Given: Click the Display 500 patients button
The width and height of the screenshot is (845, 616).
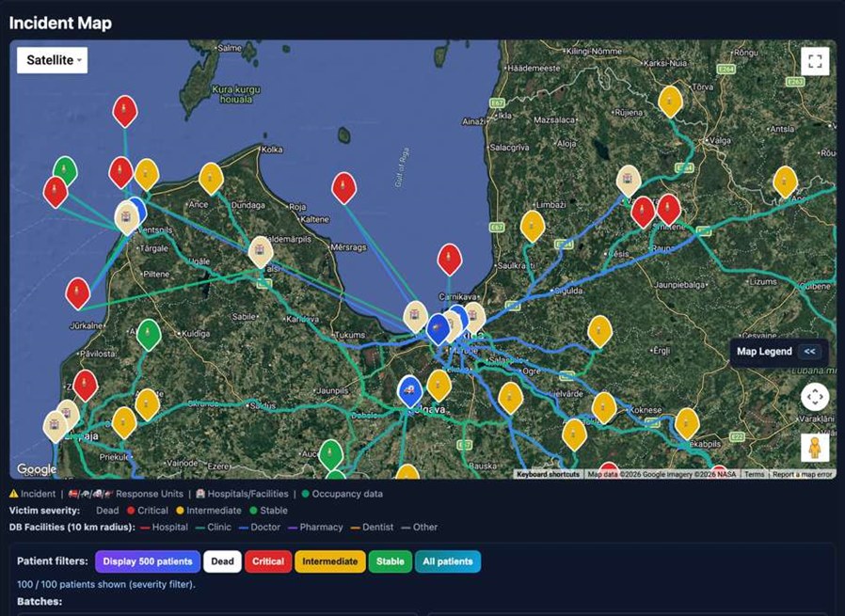Looking at the screenshot, I should (146, 561).
